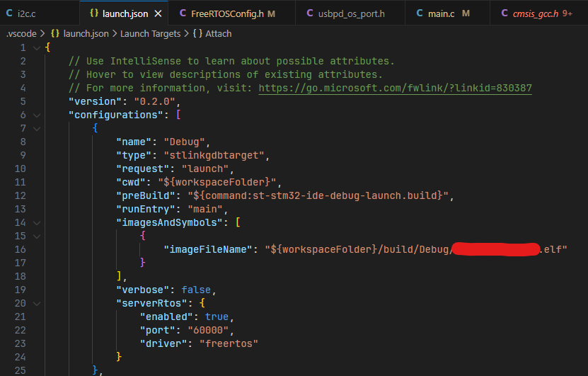Click the "freertos" driver value
Viewport: 588px width, 376px height.
point(229,343)
